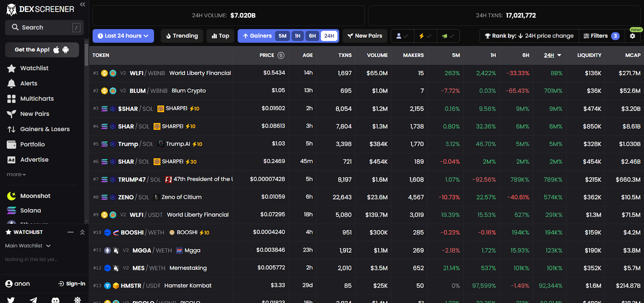Open Rank by 24H price change dropdown
This screenshot has width=644, height=303.
[529, 36]
